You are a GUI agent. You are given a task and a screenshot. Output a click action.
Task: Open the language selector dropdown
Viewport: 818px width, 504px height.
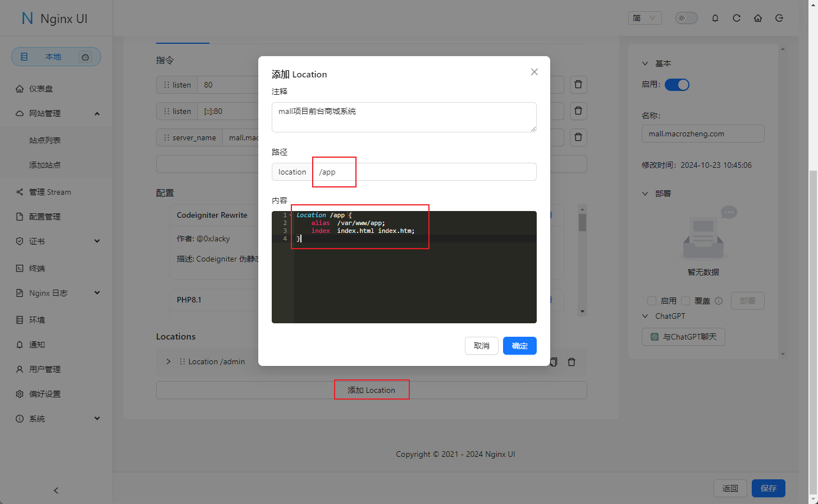click(x=645, y=18)
